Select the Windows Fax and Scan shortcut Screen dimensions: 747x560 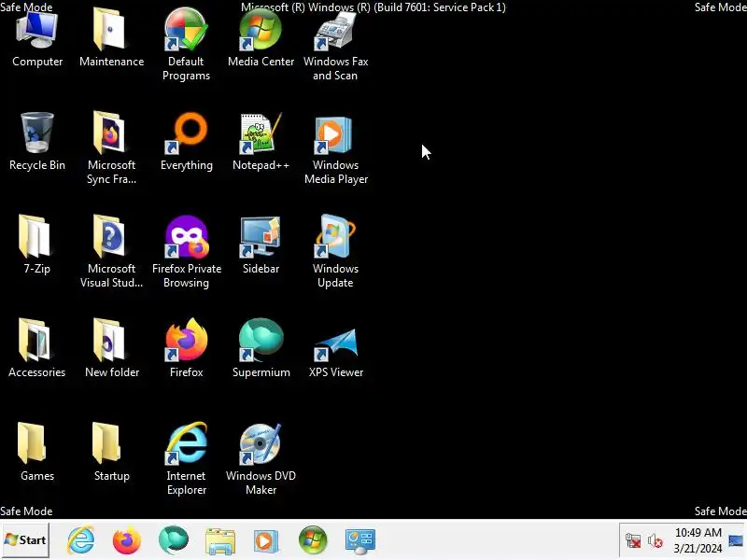pos(335,45)
